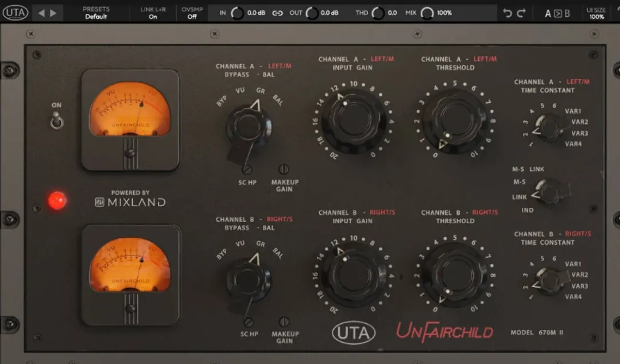Click the red power indicator lamp
The width and height of the screenshot is (620, 364).
57,200
